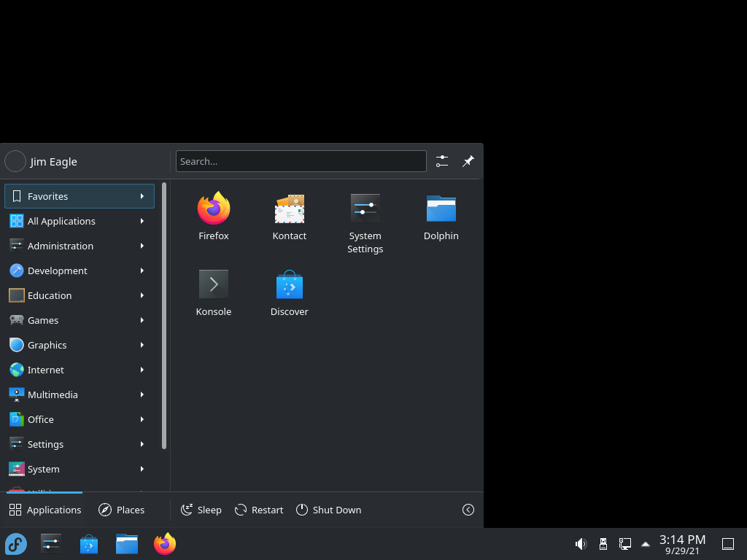Select the All Applications category
This screenshot has width=747, height=560.
(80, 221)
